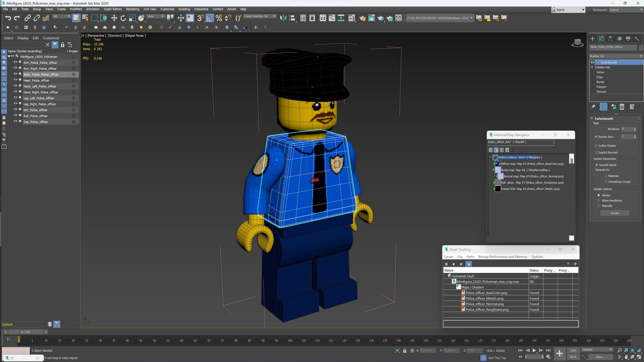Click the time slider 0 / 225 handle
644x362 pixels.
pyautogui.click(x=25, y=332)
